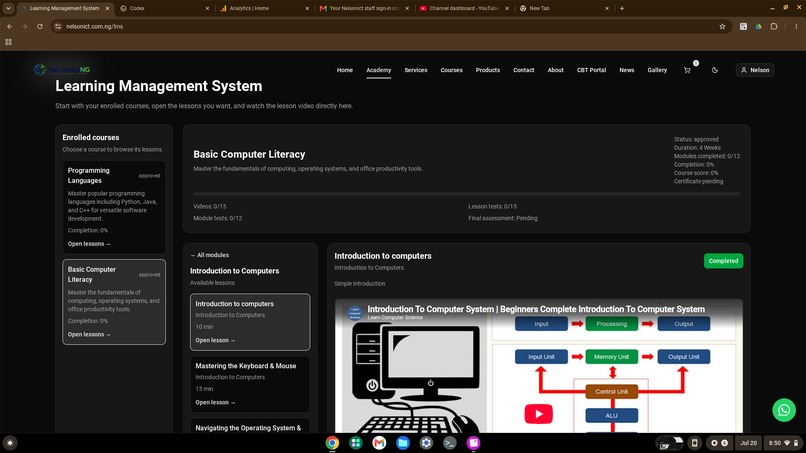Open the green apps grid shelf icon
The height and width of the screenshot is (453, 806).
(356, 443)
